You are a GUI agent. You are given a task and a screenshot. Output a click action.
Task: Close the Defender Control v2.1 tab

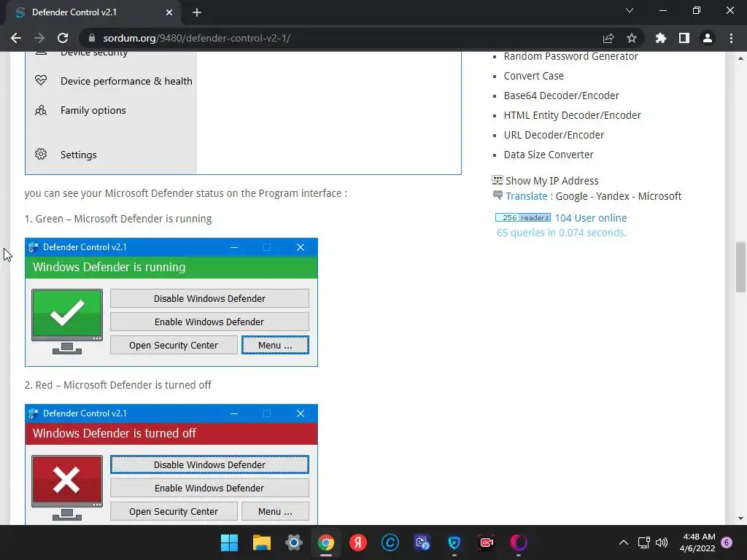coord(169,12)
